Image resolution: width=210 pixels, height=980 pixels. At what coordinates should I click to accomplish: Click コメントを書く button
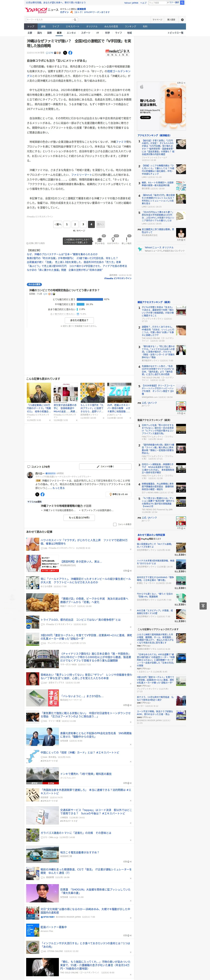pos(105,466)
